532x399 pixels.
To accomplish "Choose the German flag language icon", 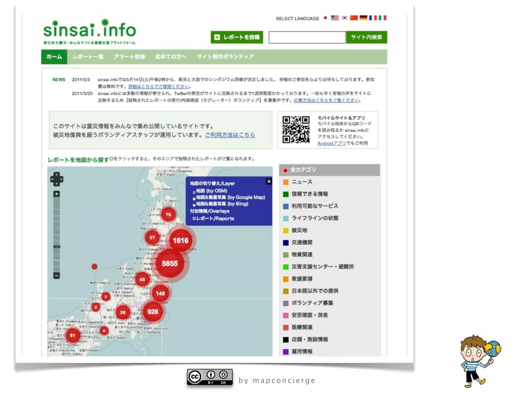I will pos(363,18).
